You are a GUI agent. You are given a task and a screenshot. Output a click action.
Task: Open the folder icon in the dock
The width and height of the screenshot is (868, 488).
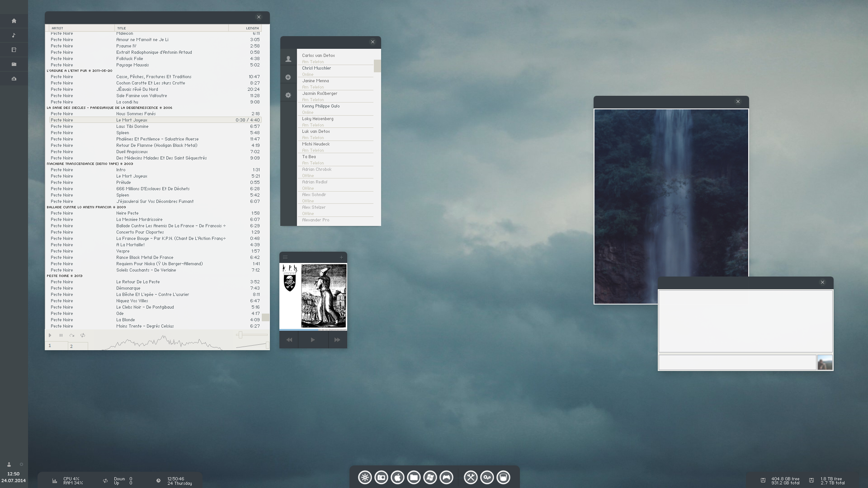tap(414, 477)
